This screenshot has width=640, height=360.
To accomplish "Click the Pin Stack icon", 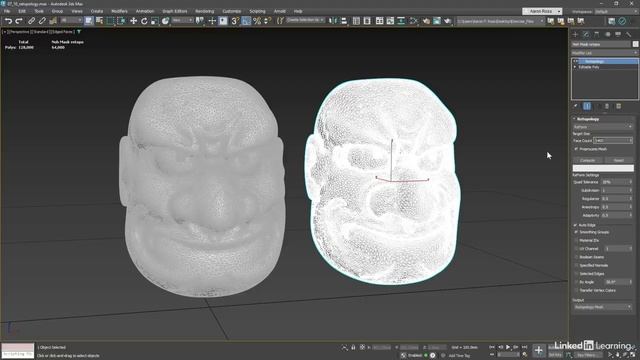I will pos(576,106).
